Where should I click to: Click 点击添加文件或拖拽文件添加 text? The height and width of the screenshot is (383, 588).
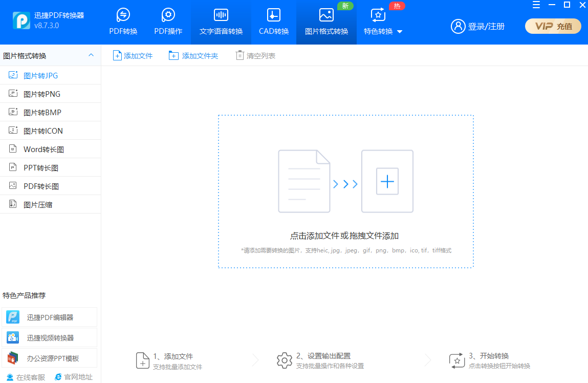point(344,236)
